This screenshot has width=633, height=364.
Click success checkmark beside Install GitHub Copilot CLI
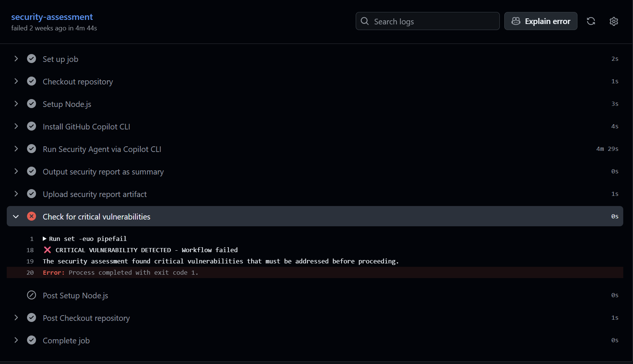32,126
